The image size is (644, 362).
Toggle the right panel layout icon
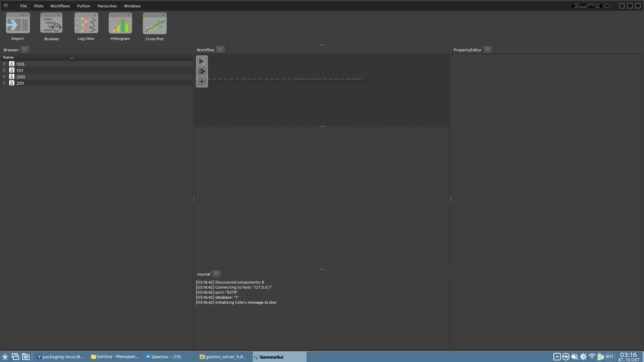pyautogui.click(x=599, y=6)
